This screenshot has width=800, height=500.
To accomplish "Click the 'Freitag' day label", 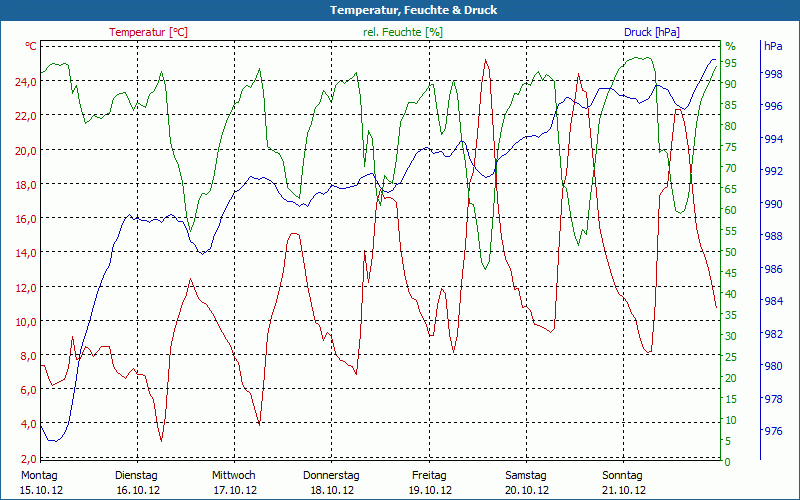I will click(429, 476).
